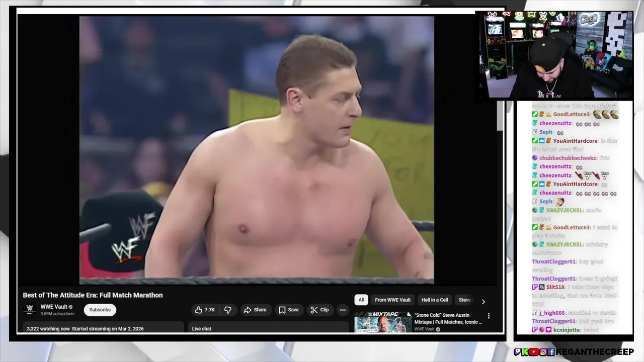Select the partially visible Steve chip

point(464,300)
